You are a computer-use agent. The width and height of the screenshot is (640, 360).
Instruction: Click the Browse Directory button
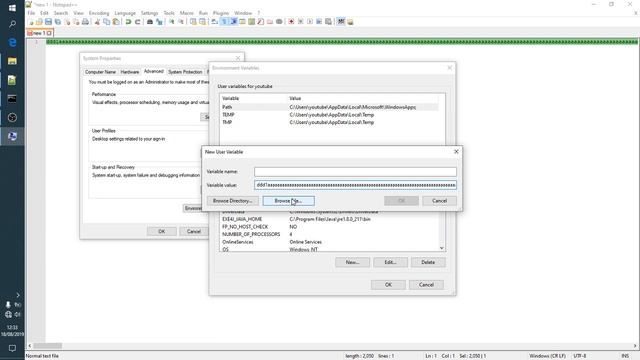click(x=233, y=201)
